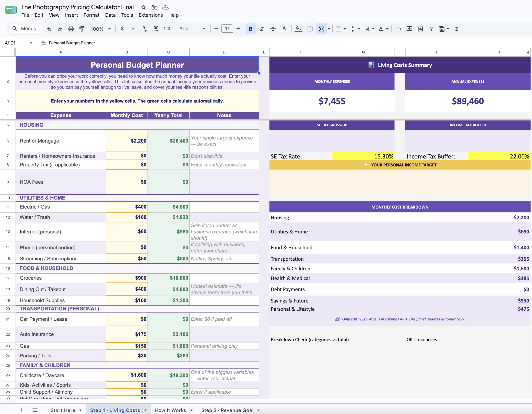The width and height of the screenshot is (532, 414).
Task: Click the Name box showing A1:D1
Action: (19, 43)
